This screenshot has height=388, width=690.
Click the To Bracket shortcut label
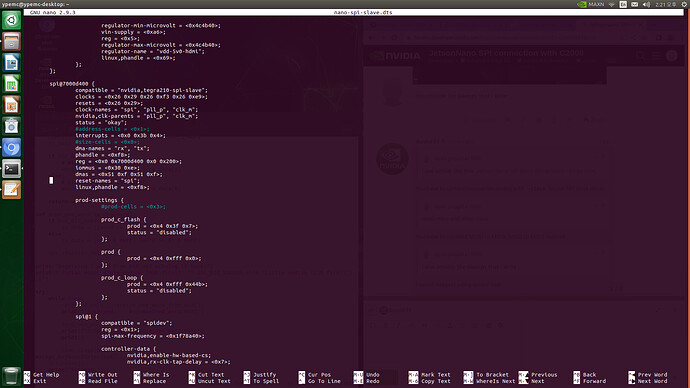tap(492, 375)
